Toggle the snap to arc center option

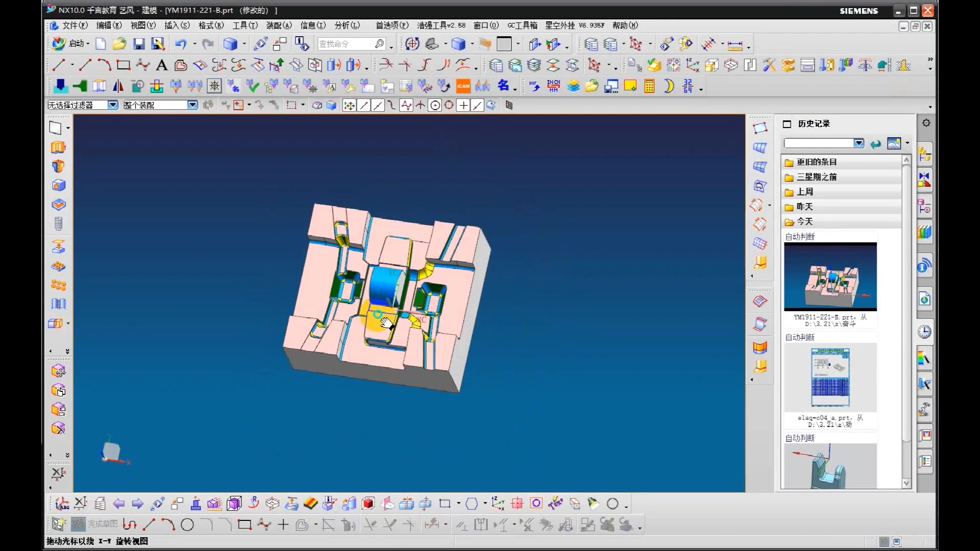pyautogui.click(x=435, y=106)
